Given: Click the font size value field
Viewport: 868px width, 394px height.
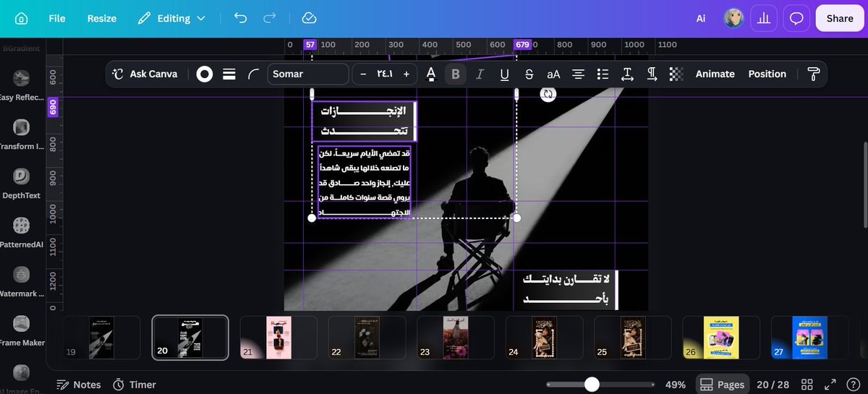Looking at the screenshot, I should tap(384, 74).
